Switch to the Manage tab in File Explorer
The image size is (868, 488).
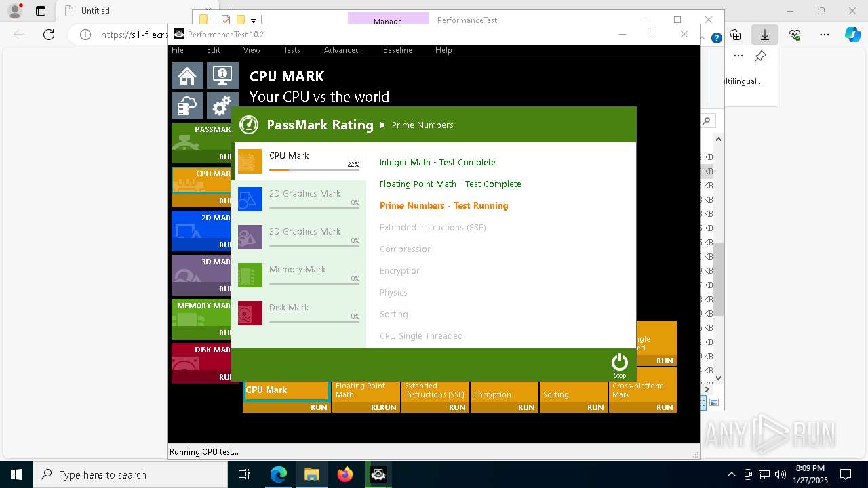tap(388, 21)
